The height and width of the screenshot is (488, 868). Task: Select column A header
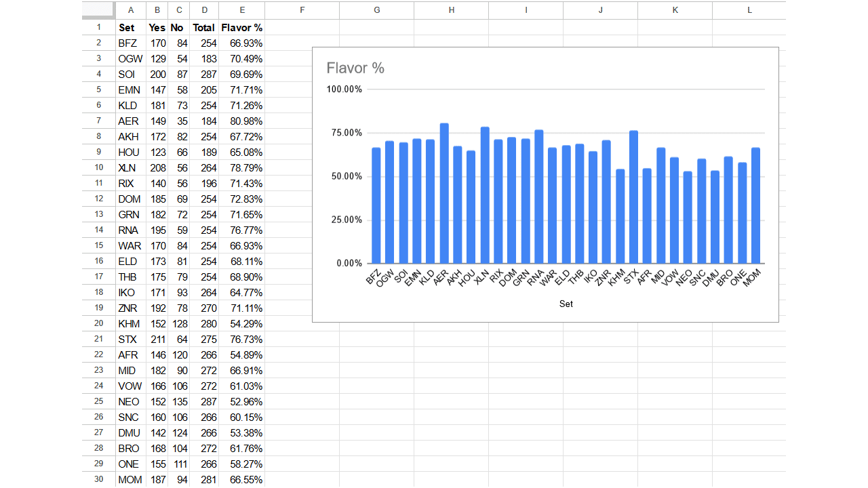coord(130,10)
